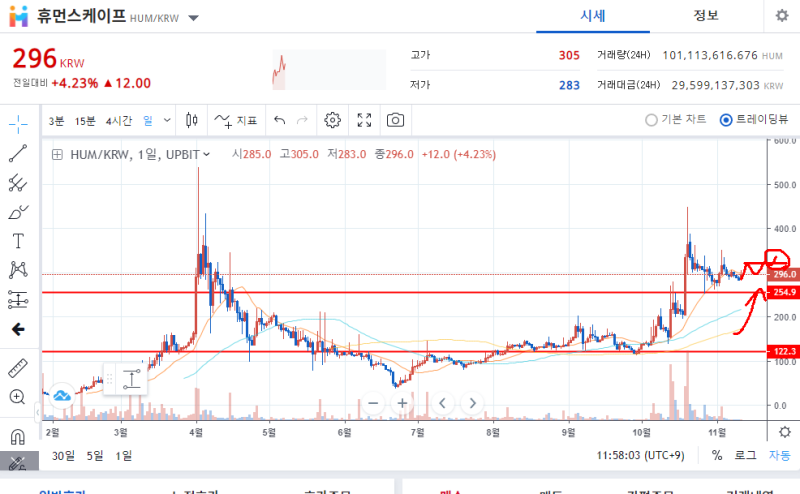Image resolution: width=800 pixels, height=494 pixels.
Task: Select the ruler measure tool
Action: (18, 368)
